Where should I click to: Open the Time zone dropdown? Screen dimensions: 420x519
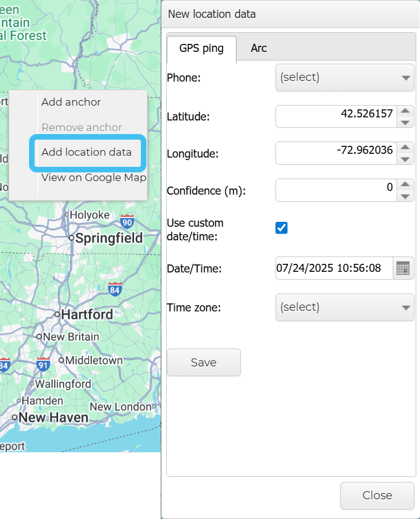[344, 307]
